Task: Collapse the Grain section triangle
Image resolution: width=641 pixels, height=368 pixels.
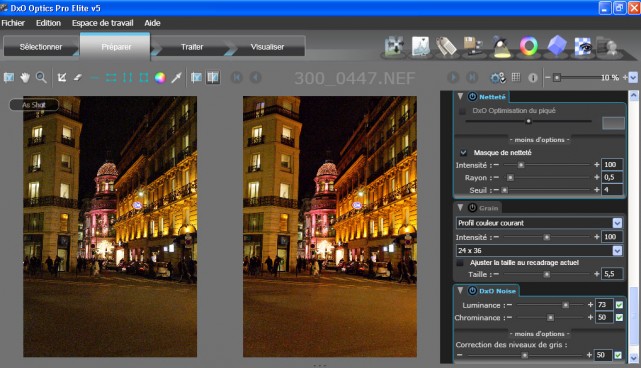Action: (460, 207)
